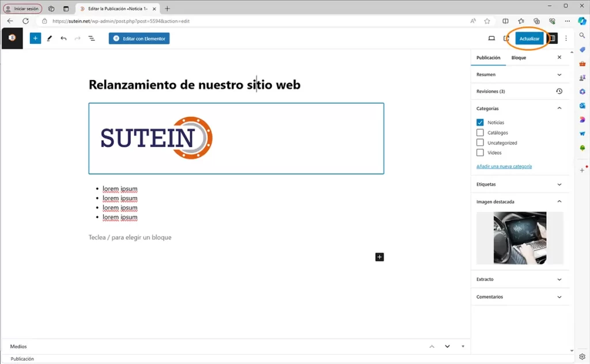Click the site logo to exit the editor
This screenshot has height=364, width=590.
tap(12, 38)
